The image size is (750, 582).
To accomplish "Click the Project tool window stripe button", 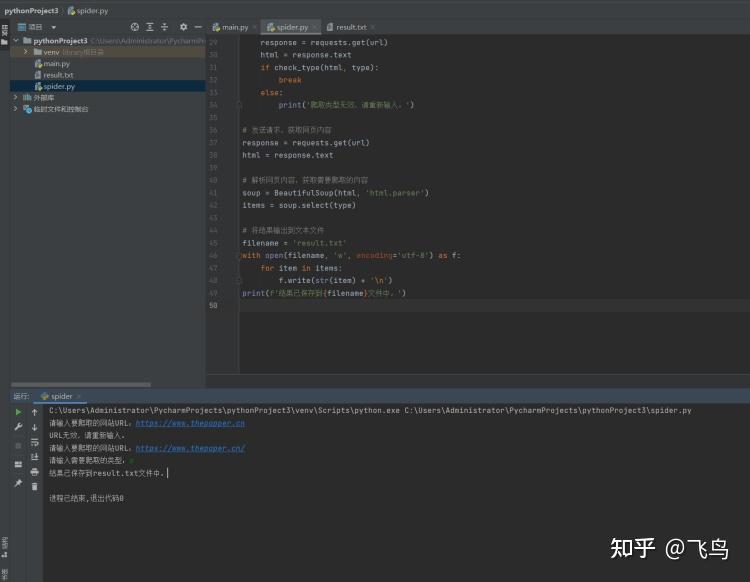I will pos(4,34).
